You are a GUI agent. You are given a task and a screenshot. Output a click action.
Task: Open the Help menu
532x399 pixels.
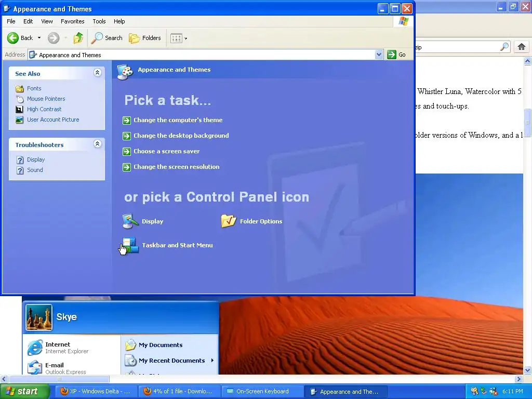[119, 21]
